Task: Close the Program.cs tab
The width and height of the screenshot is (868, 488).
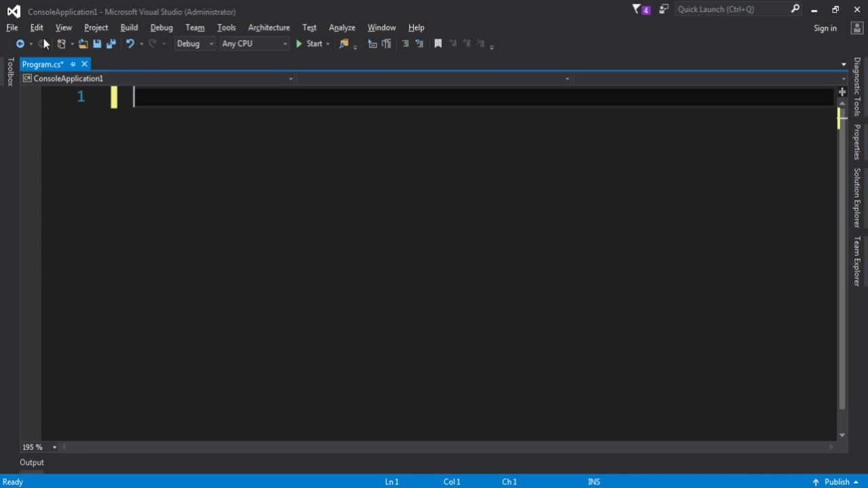Action: click(x=84, y=64)
